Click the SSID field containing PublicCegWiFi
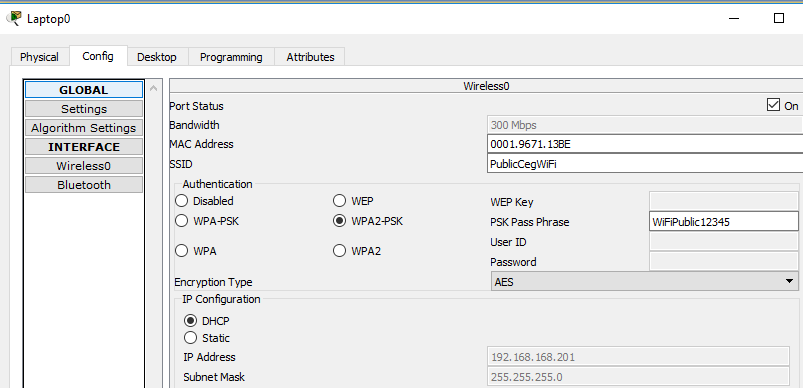This screenshot has height=388, width=803. pos(645,164)
